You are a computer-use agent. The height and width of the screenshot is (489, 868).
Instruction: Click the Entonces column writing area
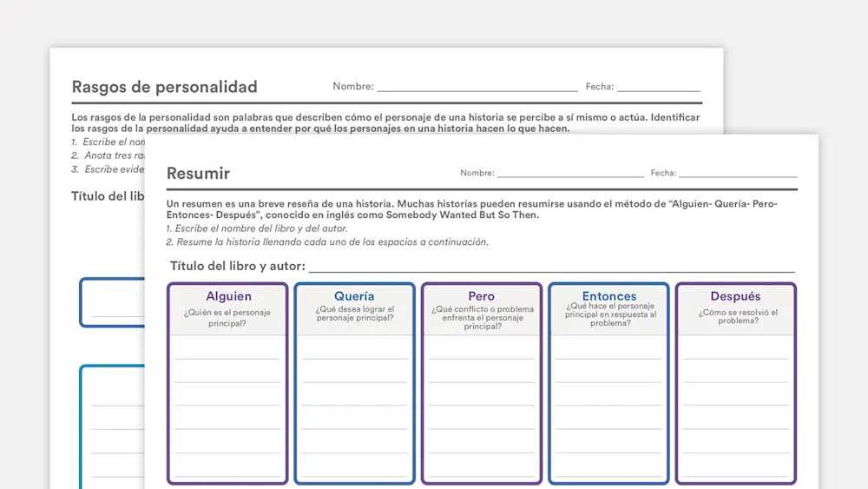coord(608,407)
